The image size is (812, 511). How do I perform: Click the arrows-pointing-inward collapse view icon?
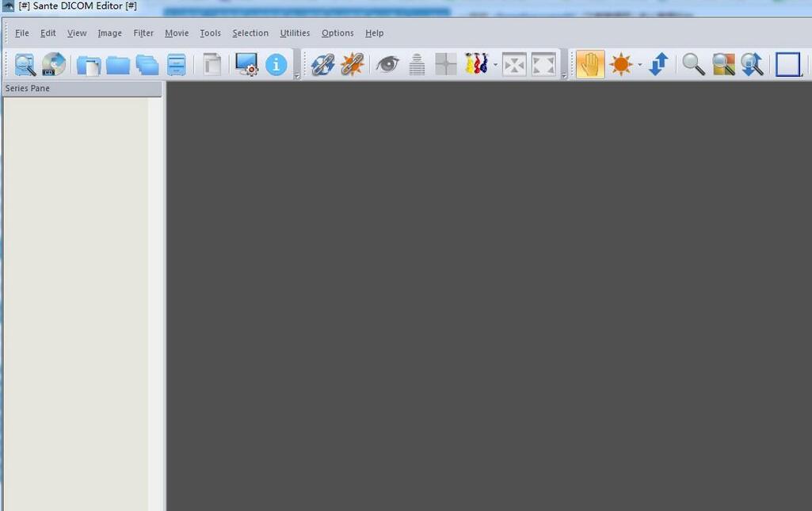[x=514, y=65]
